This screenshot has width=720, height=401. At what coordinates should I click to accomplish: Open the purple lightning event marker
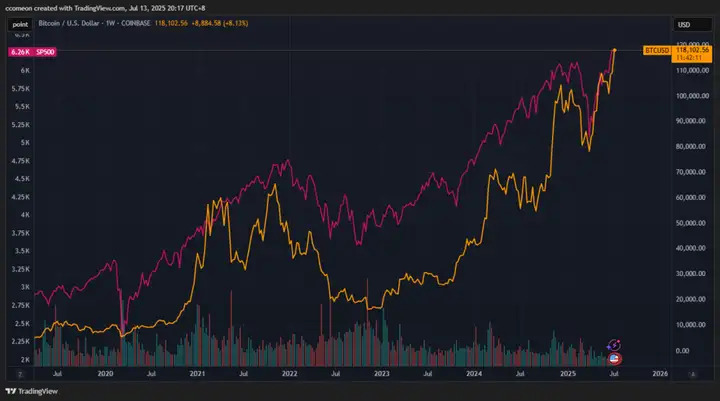pyautogui.click(x=614, y=345)
